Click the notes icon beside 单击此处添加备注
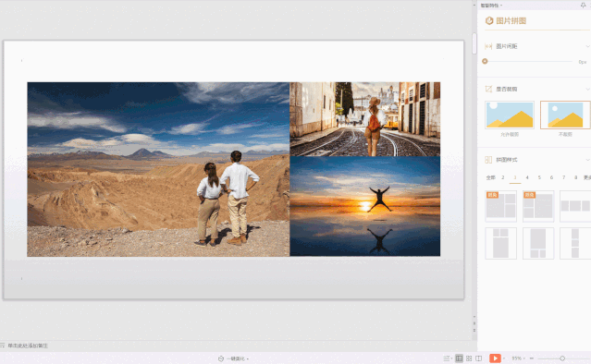591x364 pixels. tap(3, 346)
